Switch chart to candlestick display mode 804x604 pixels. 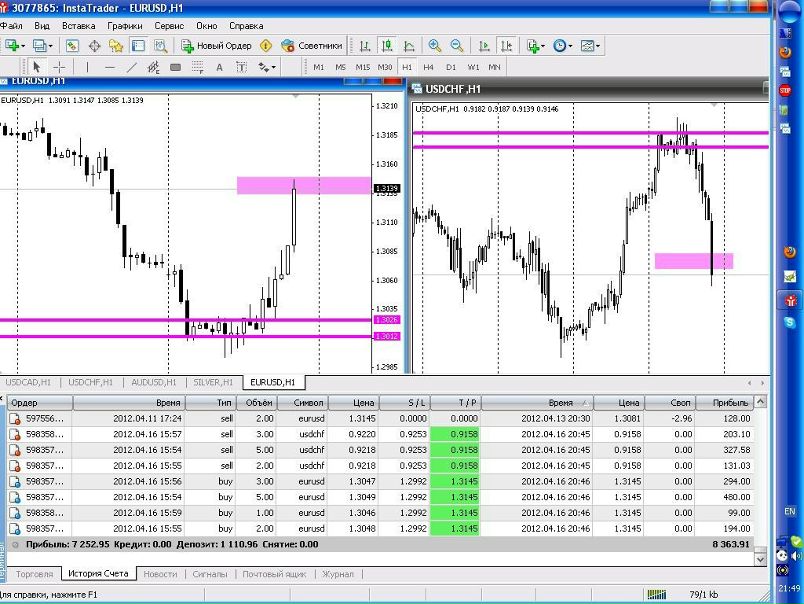click(x=387, y=46)
